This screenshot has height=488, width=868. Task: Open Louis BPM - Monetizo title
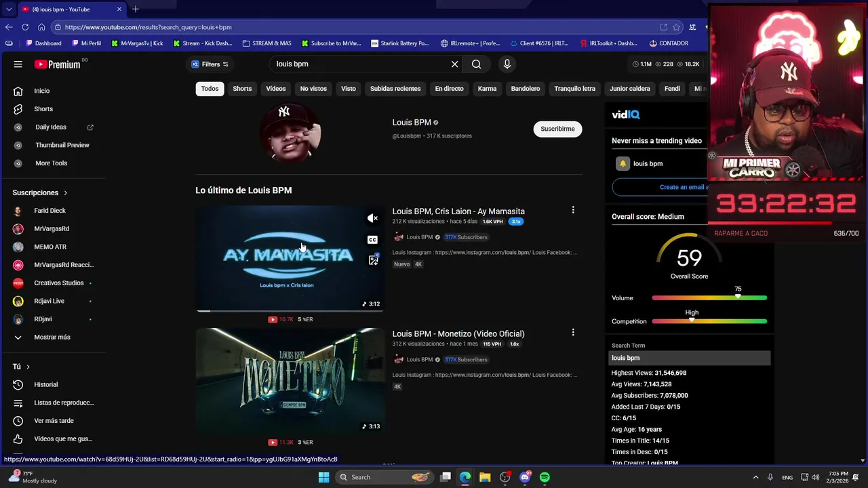458,333
